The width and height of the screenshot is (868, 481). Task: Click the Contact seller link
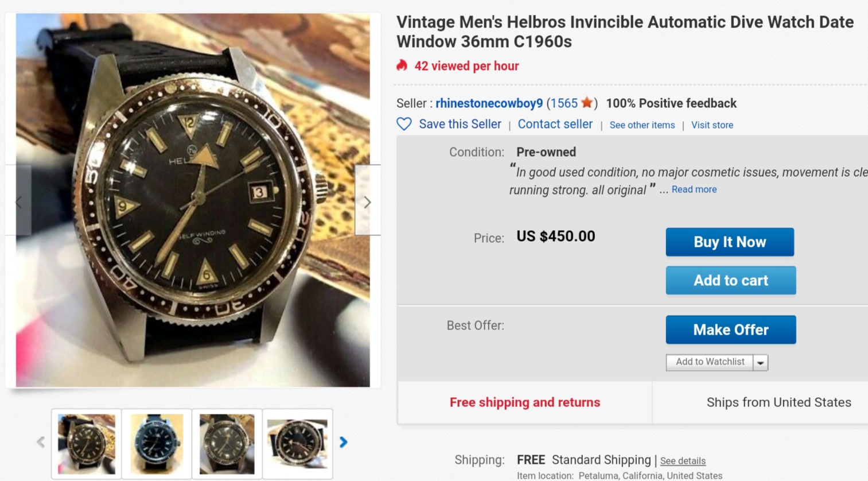tap(555, 125)
